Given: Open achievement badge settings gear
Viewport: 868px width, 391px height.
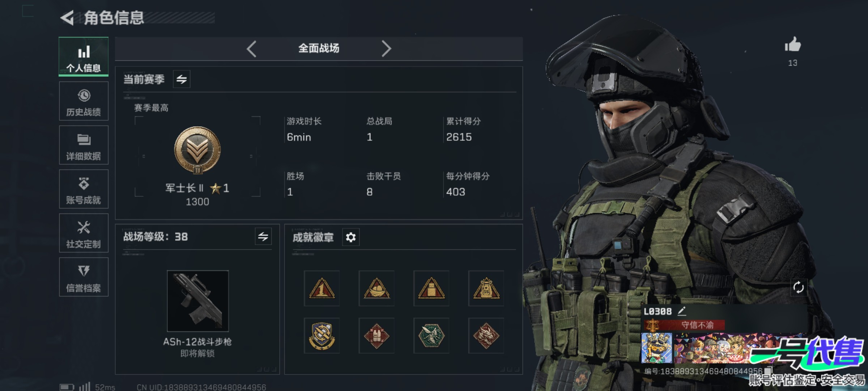Looking at the screenshot, I should pyautogui.click(x=351, y=237).
